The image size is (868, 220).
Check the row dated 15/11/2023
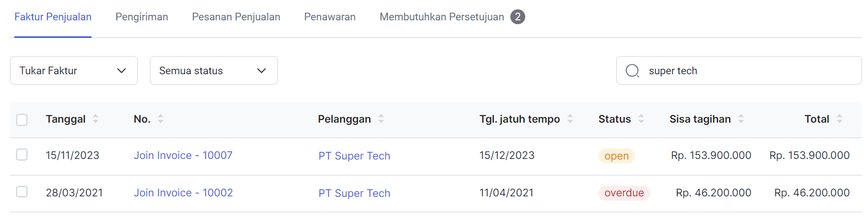click(x=22, y=155)
